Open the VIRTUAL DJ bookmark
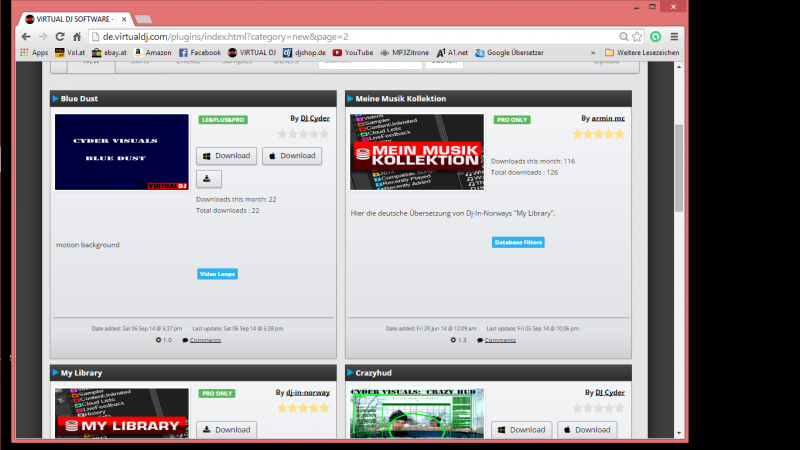Viewport: 800px width, 450px height. coord(252,53)
